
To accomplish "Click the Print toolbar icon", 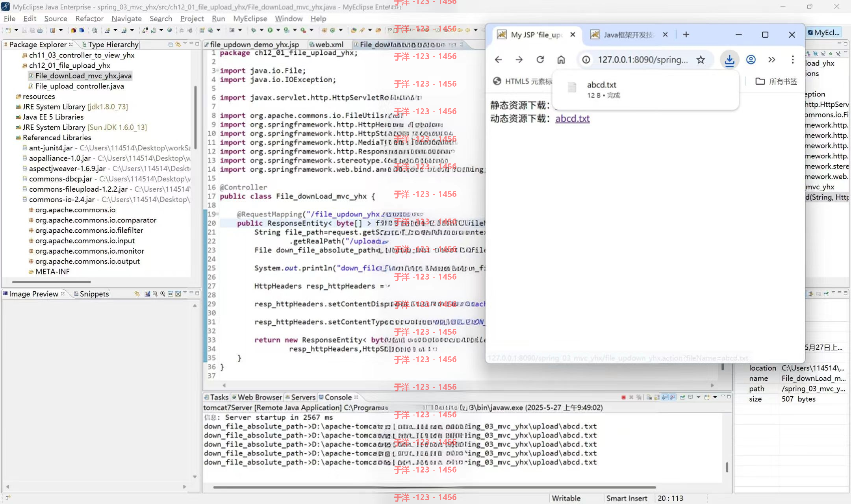I will [x=40, y=30].
